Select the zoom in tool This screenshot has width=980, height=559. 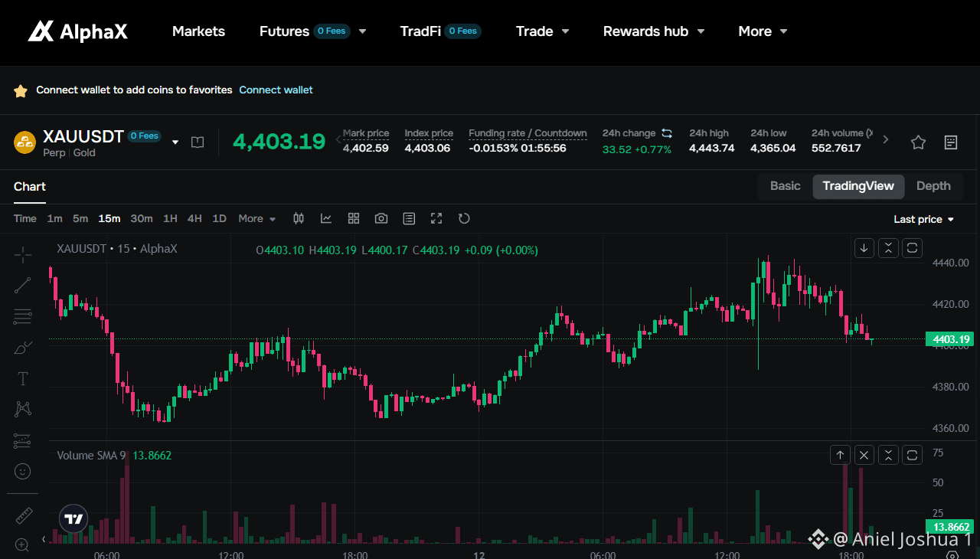[x=23, y=544]
